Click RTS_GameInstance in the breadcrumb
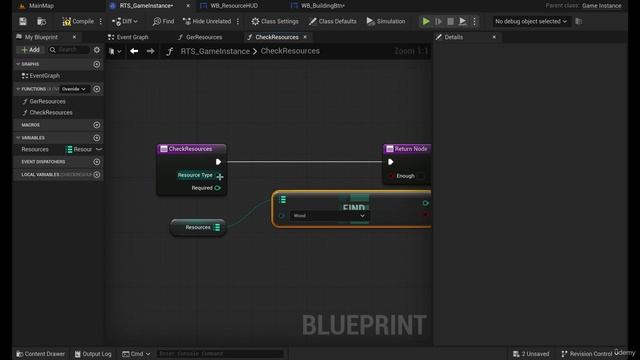Viewport: 640px width, 360px height. point(215,51)
